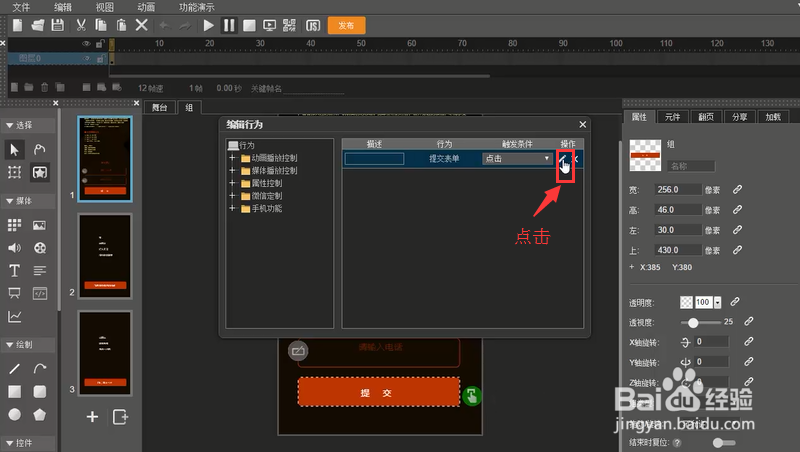
Task: Create a new file from toolbar
Action: (x=18, y=25)
